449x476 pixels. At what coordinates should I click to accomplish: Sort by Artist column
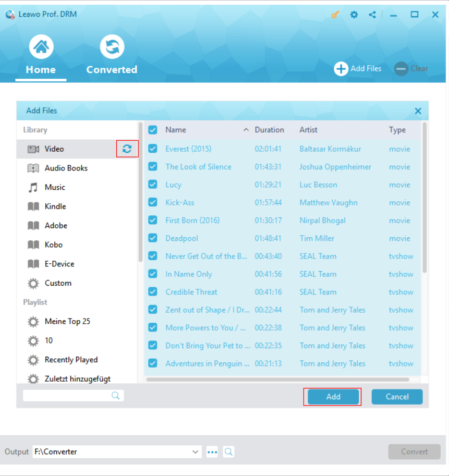pos(308,130)
